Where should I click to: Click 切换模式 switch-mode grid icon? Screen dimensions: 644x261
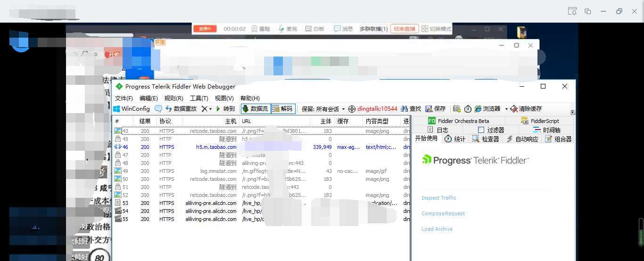point(436,29)
